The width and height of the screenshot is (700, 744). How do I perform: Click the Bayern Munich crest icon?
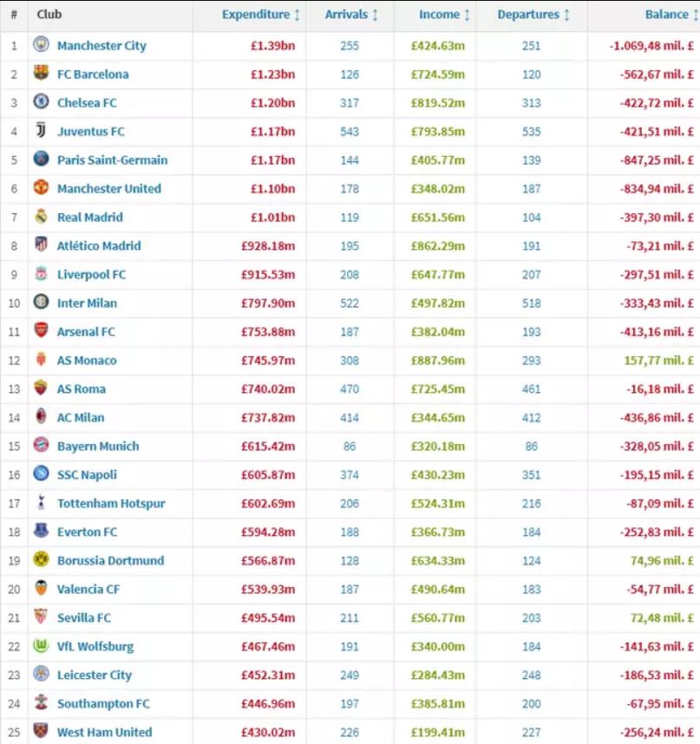[x=41, y=446]
